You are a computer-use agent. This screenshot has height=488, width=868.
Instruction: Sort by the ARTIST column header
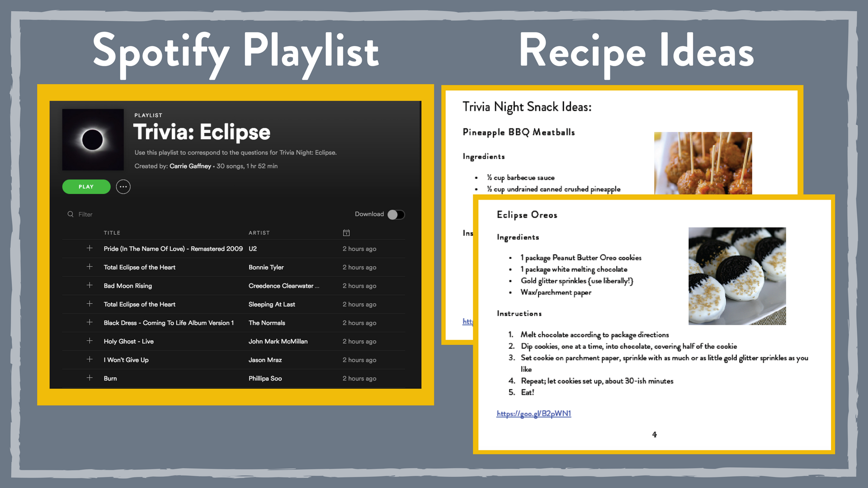click(259, 233)
